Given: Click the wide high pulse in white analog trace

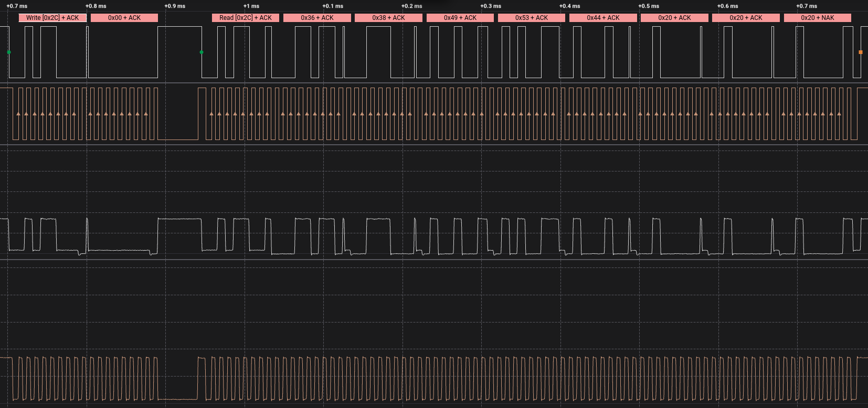Looking at the screenshot, I should click(x=179, y=219).
